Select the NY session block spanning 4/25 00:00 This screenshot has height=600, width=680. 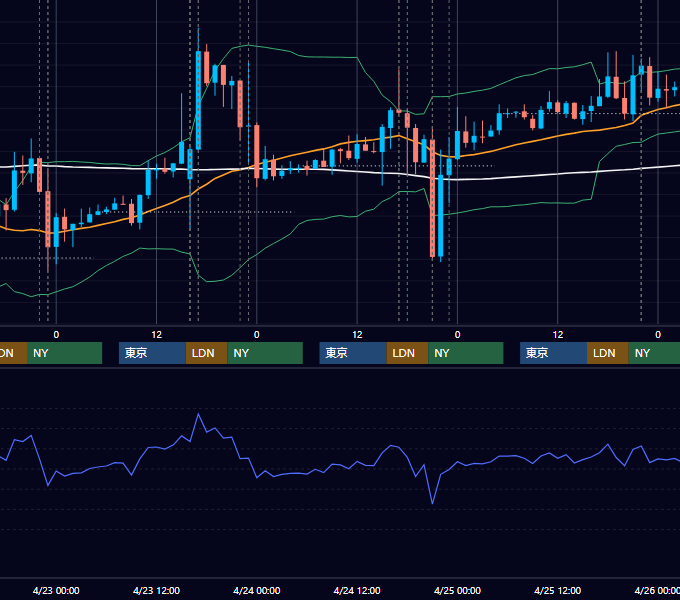coord(466,353)
